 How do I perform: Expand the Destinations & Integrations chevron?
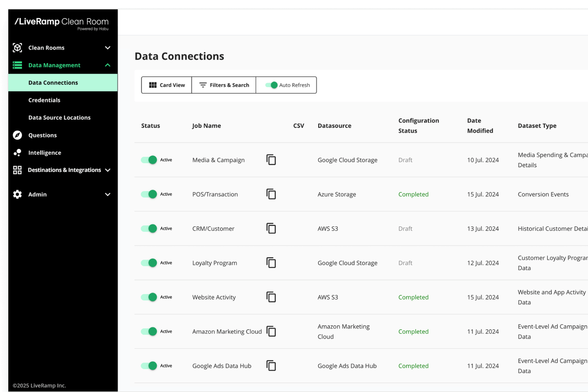[x=108, y=170]
